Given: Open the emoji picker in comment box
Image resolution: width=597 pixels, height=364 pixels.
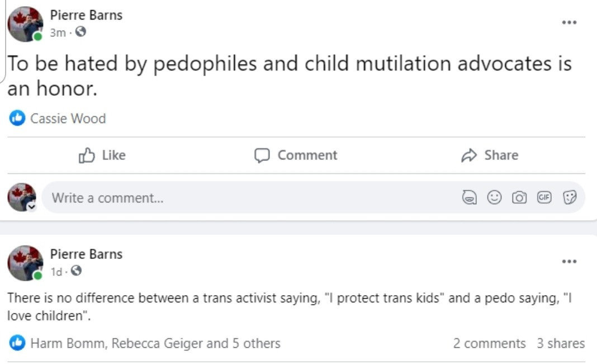Looking at the screenshot, I should pyautogui.click(x=494, y=197).
